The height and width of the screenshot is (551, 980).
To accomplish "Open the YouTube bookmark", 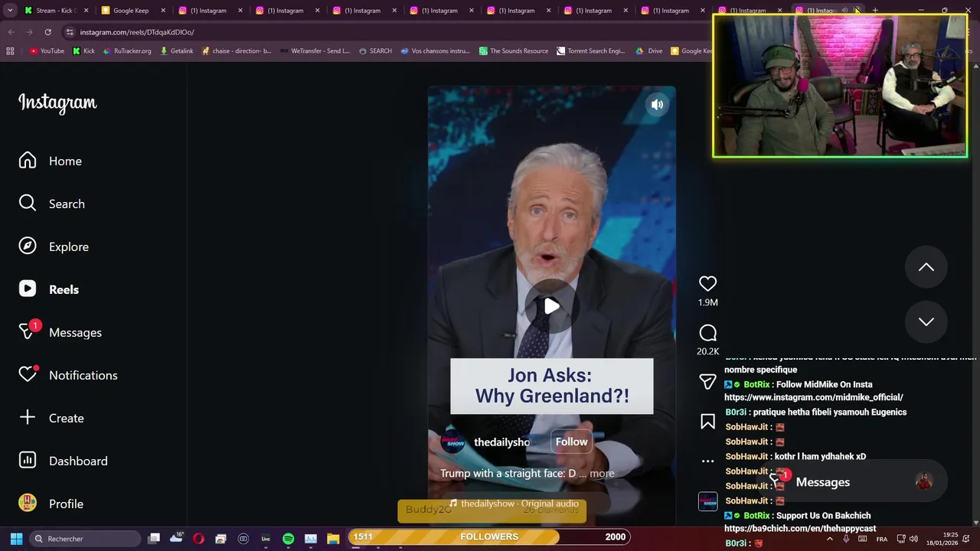I will click(47, 51).
